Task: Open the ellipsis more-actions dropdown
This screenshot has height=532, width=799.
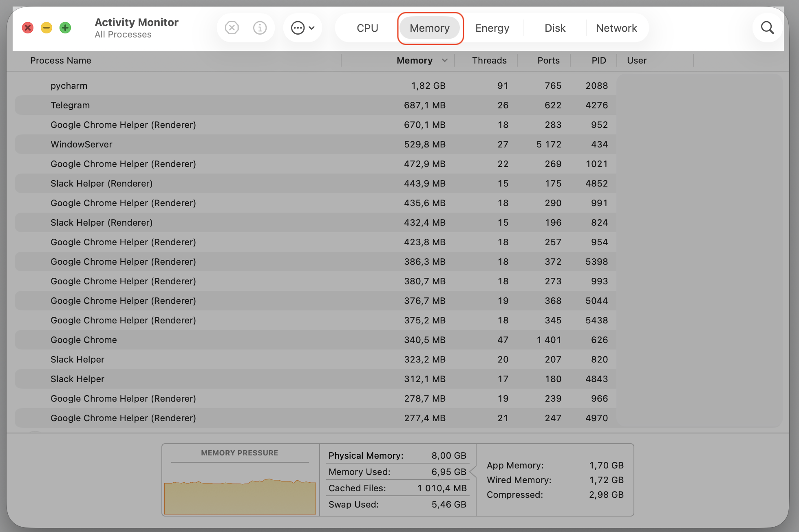Action: coord(302,28)
